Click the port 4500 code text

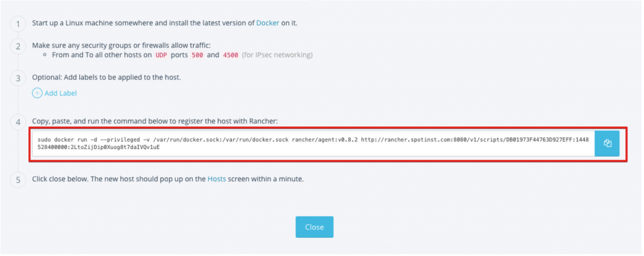[230, 55]
